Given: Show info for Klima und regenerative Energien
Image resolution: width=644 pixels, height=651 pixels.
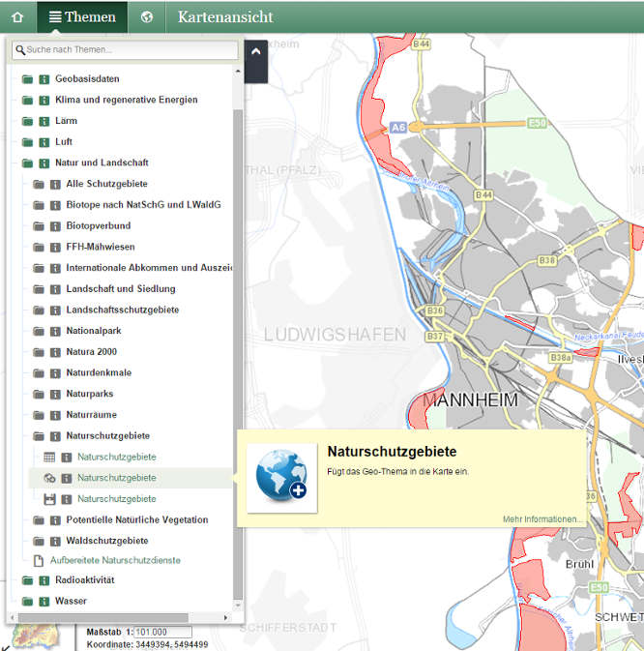Looking at the screenshot, I should point(44,100).
